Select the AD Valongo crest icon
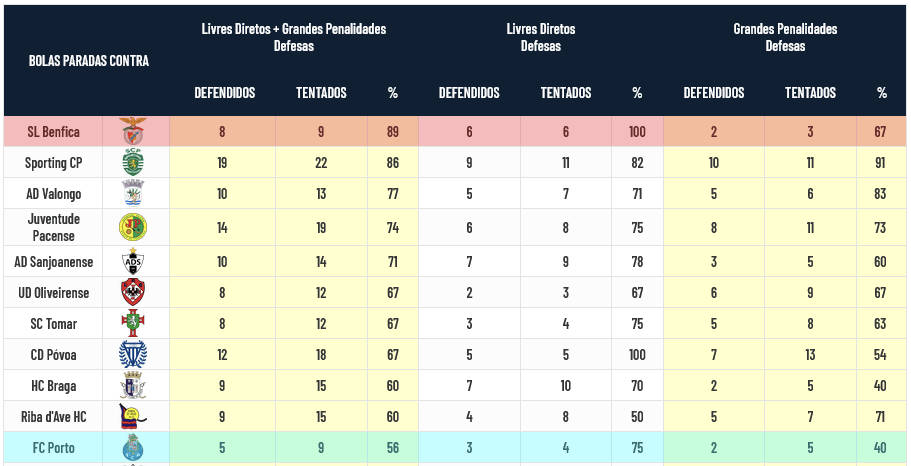 (133, 193)
